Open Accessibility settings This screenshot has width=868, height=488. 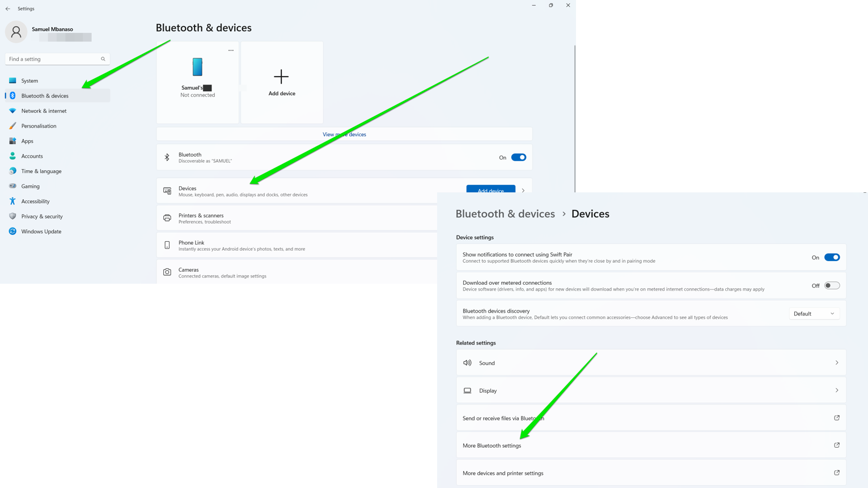click(x=57, y=201)
